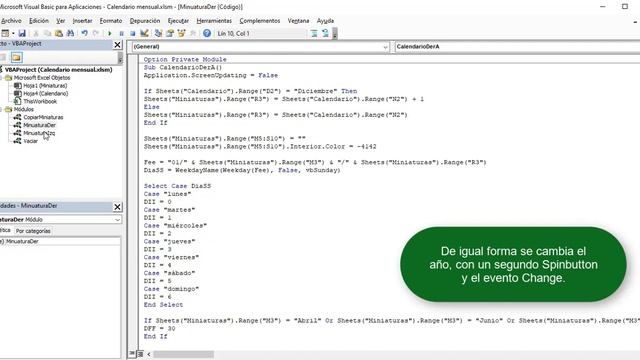Select VBAProject (Calendario mensual.xlsm) root node

pyautogui.click(x=58, y=70)
